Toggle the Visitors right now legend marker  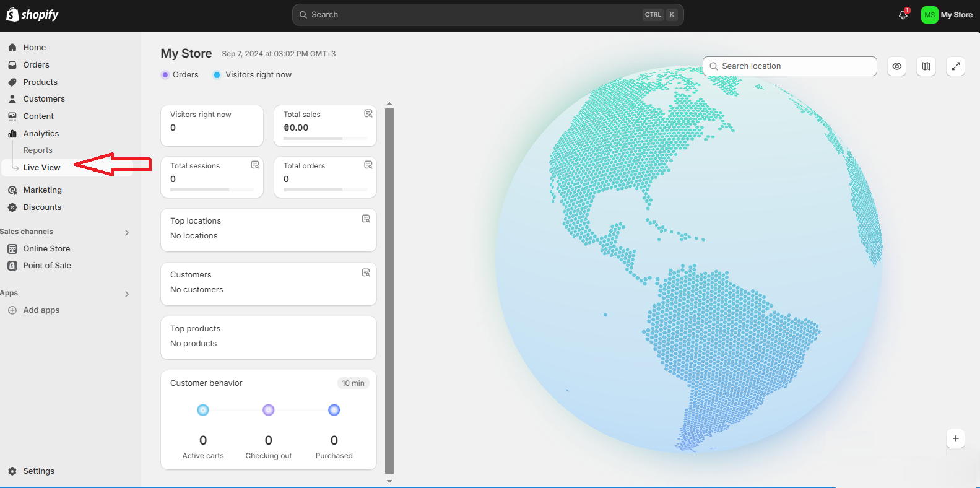[217, 75]
